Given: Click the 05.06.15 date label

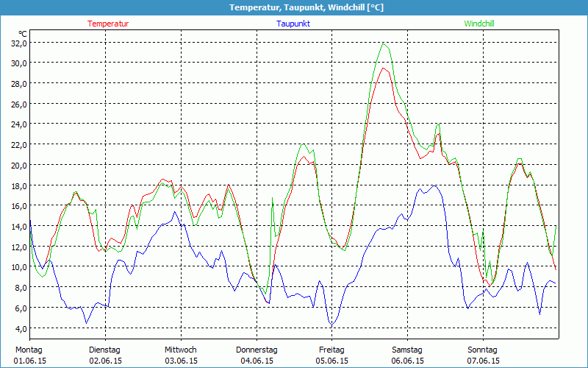Looking at the screenshot, I should tap(332, 361).
